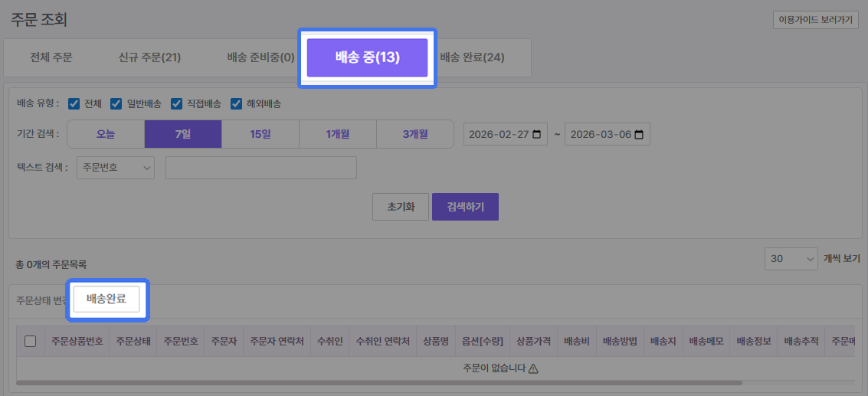
Task: Click the horizontal scrollbar under the table
Action: pyautogui.click(x=378, y=382)
